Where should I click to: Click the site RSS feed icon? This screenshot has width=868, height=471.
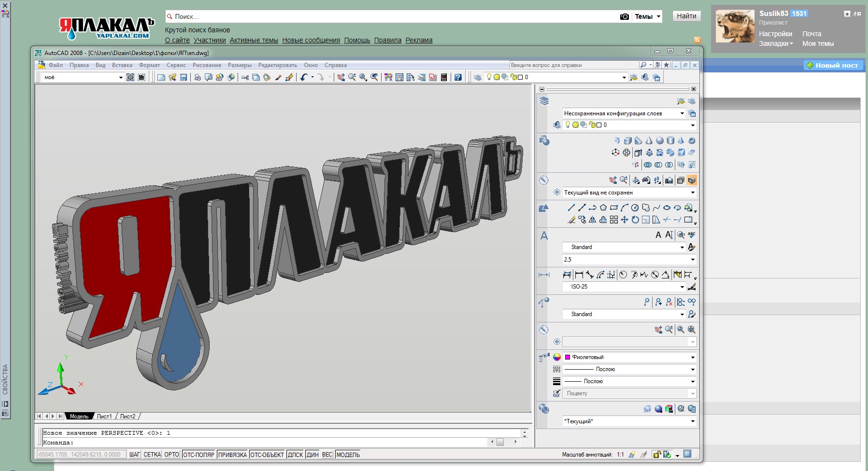(x=697, y=40)
